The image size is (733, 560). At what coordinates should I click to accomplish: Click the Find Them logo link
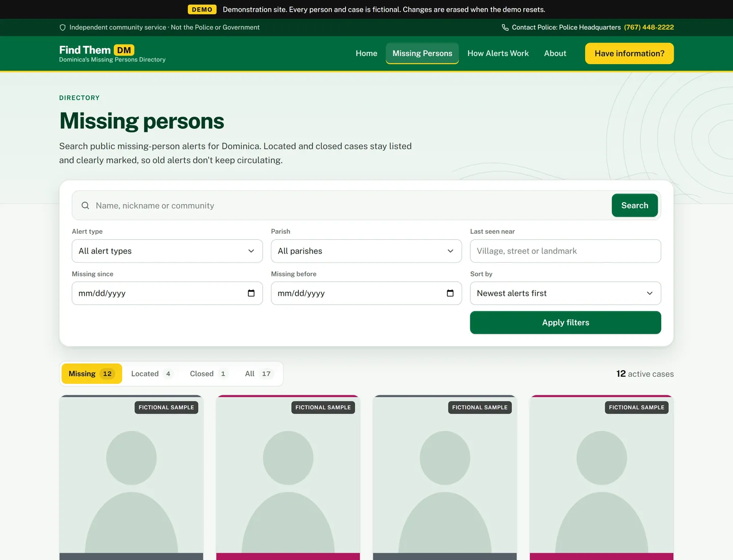112,53
